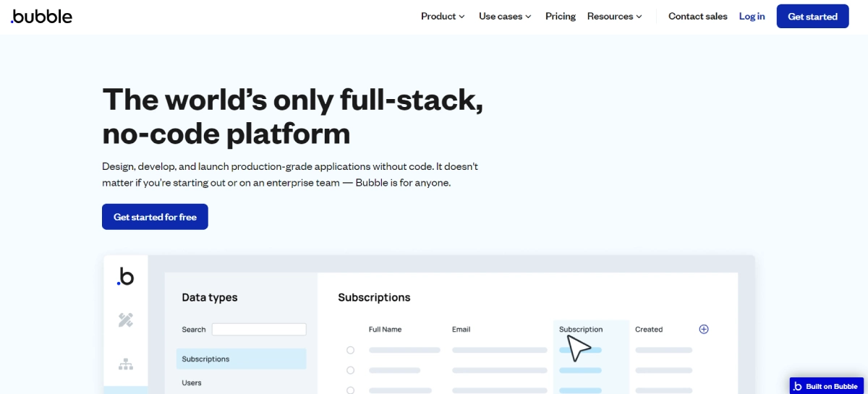
Task: Expand the Use cases dropdown menu
Action: tap(505, 16)
